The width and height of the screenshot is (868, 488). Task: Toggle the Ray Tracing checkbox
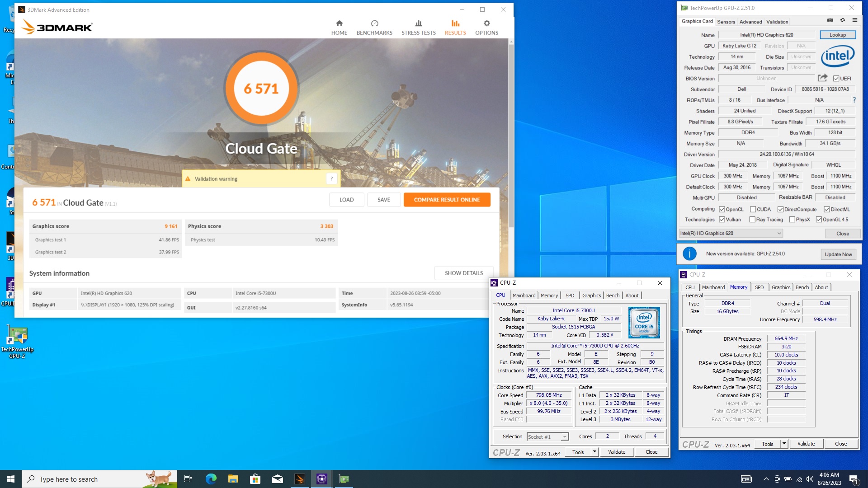point(752,220)
